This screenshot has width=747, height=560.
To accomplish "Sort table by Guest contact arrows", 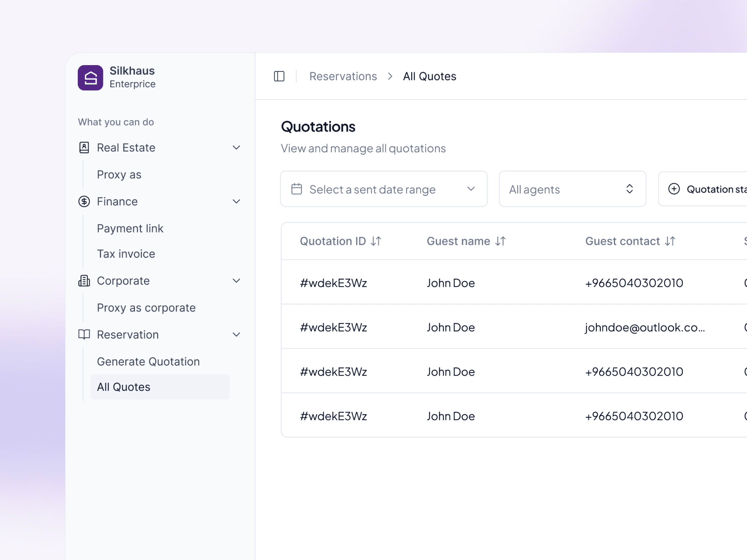I will point(670,241).
